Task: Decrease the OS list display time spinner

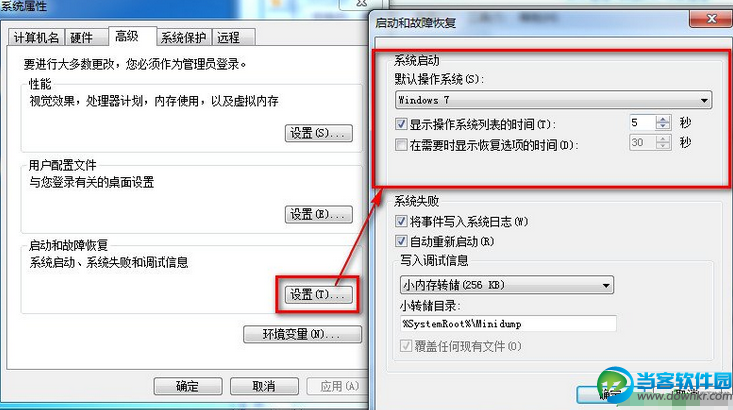Action: click(x=663, y=126)
